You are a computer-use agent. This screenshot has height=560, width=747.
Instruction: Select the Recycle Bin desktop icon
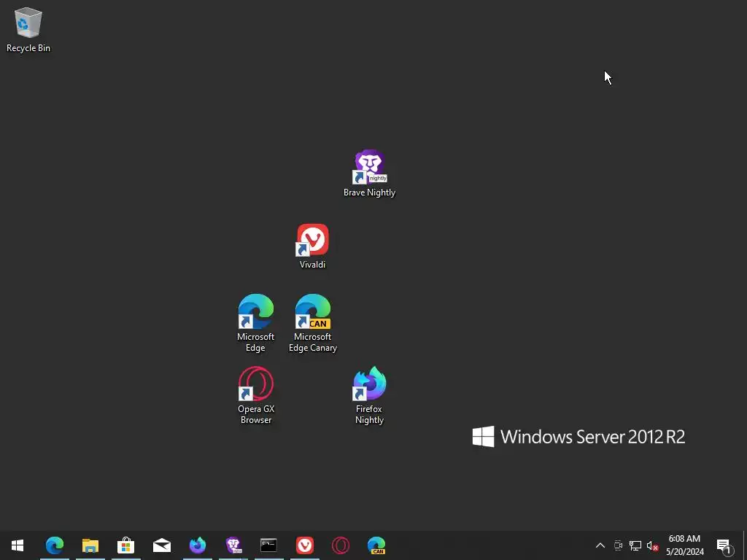pos(28,29)
